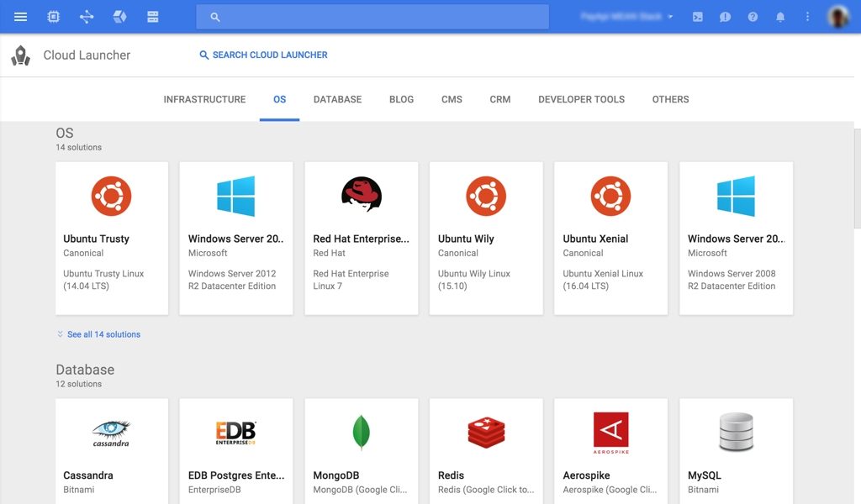The image size is (861, 504).
Task: Click the crossed-arrows networking icon in top bar
Action: [x=87, y=17]
